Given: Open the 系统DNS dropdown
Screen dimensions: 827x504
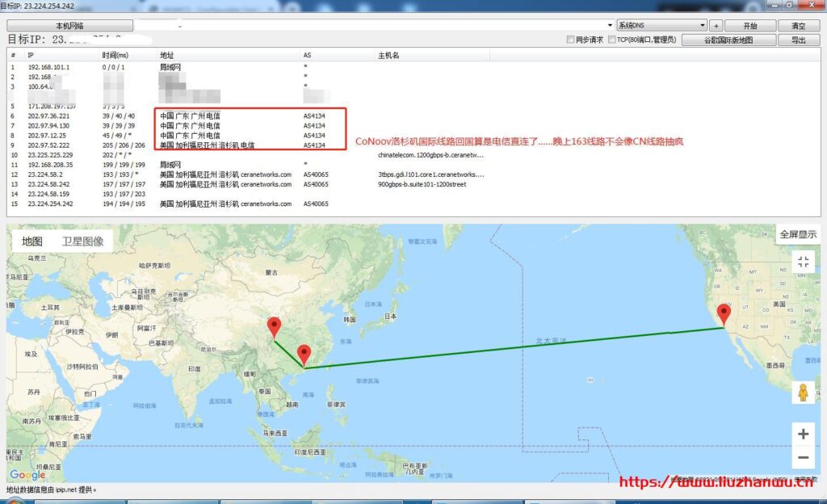Looking at the screenshot, I should tap(662, 24).
